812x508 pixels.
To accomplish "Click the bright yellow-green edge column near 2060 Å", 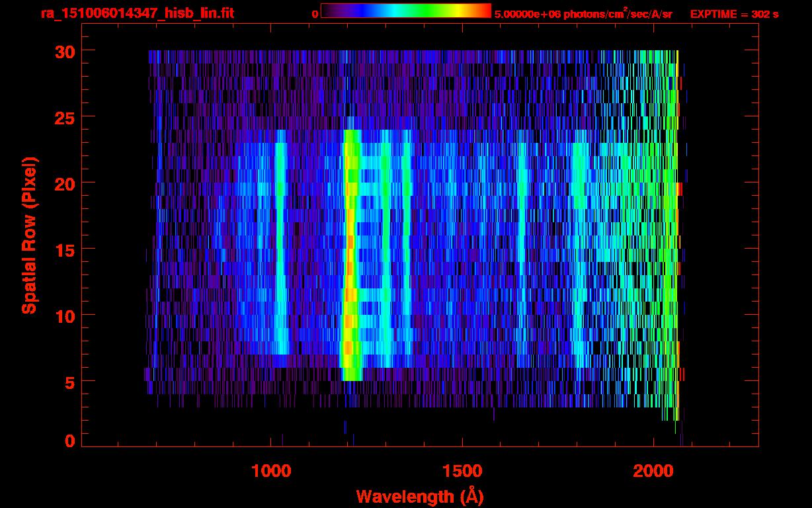I will pos(675,198).
